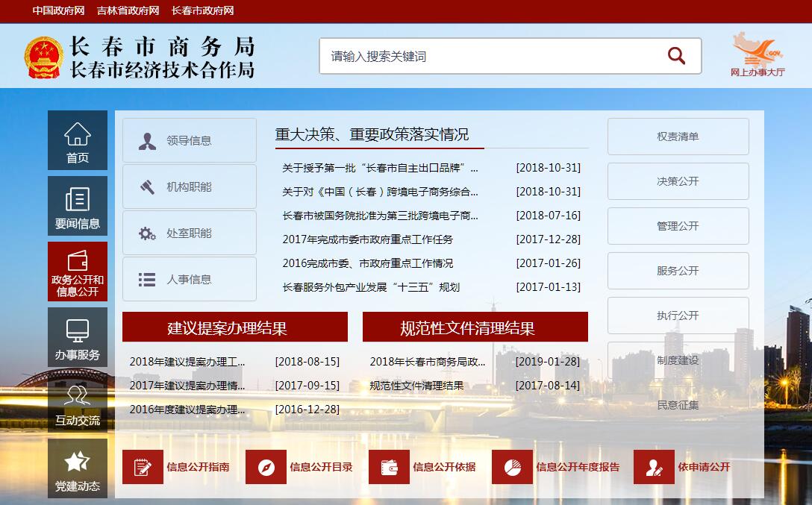Click date [2018-07-16]

point(549,216)
